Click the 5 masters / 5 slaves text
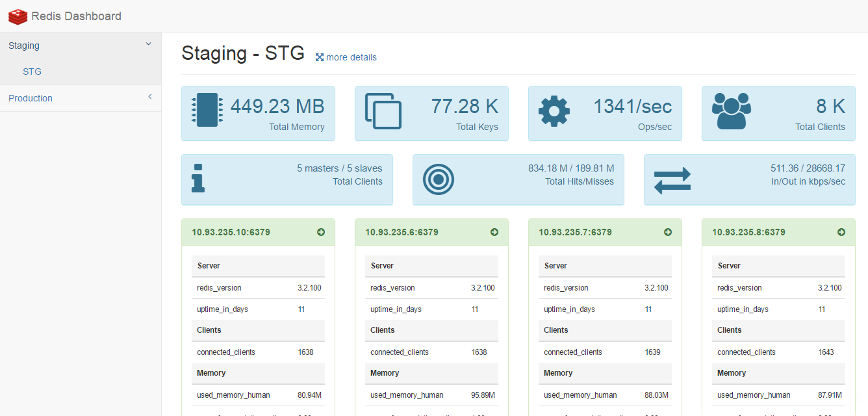 [x=340, y=168]
